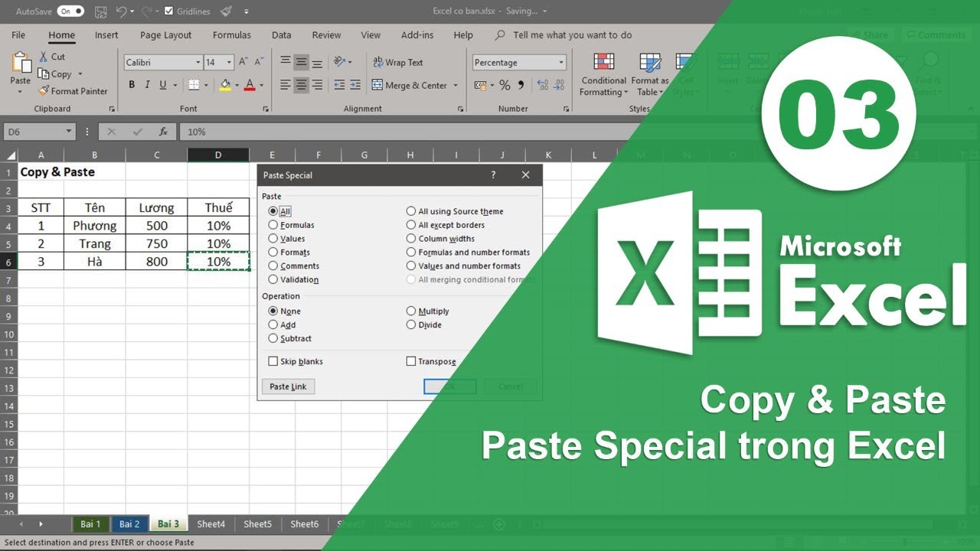Click Increase Font Size button

243,63
